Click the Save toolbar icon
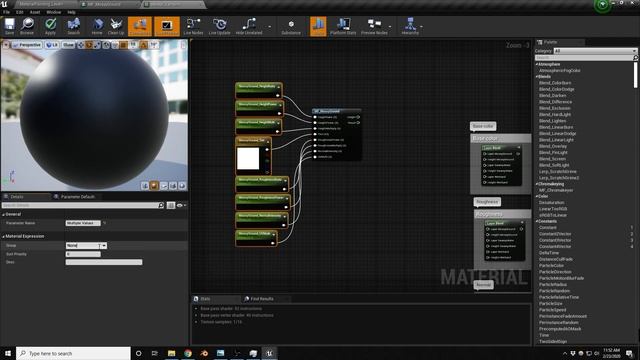Screen dimensions: 640x360 (9, 26)
